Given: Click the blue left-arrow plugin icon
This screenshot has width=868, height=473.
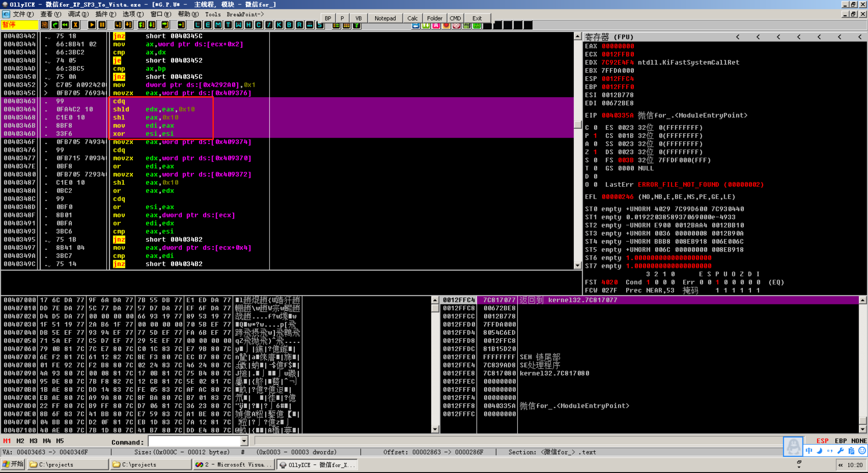Looking at the screenshot, I should click(x=415, y=26).
